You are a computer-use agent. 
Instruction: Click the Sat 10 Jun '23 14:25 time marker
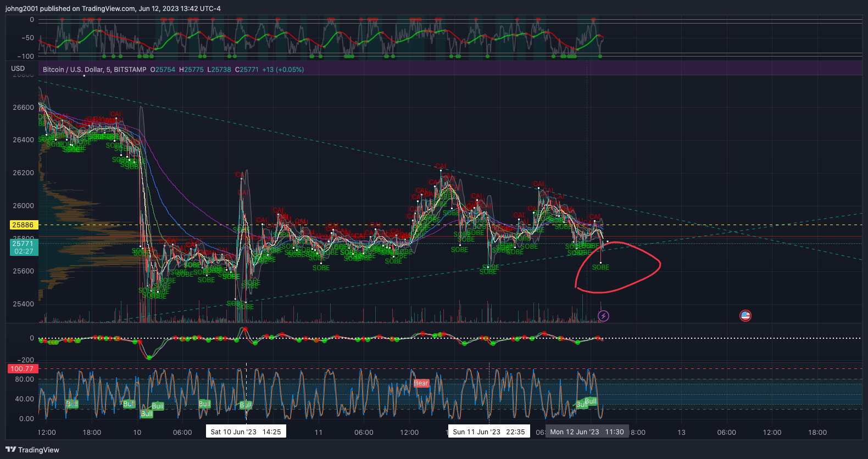[246, 432]
